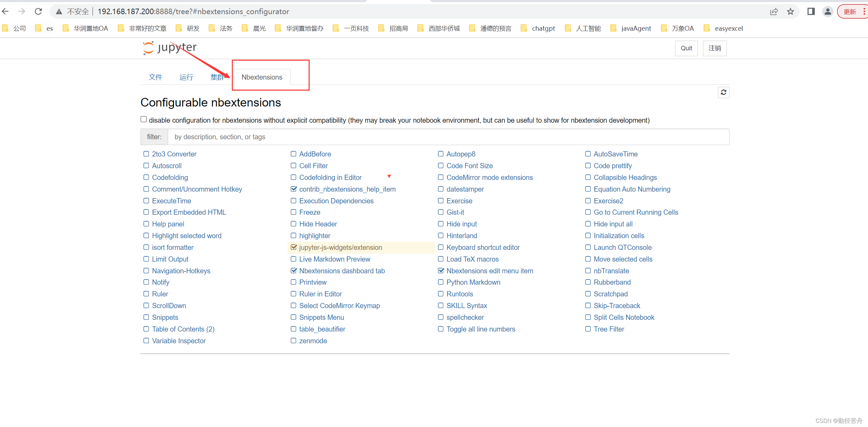
Task: Click the jupyter-js-widgets/extension checked icon
Action: pyautogui.click(x=292, y=247)
